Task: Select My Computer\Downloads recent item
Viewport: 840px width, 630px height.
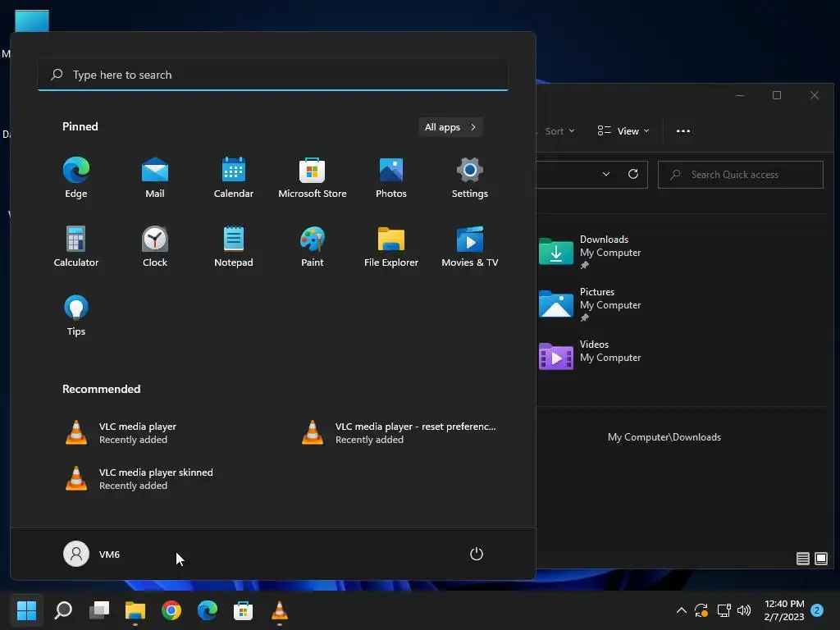Action: click(664, 437)
